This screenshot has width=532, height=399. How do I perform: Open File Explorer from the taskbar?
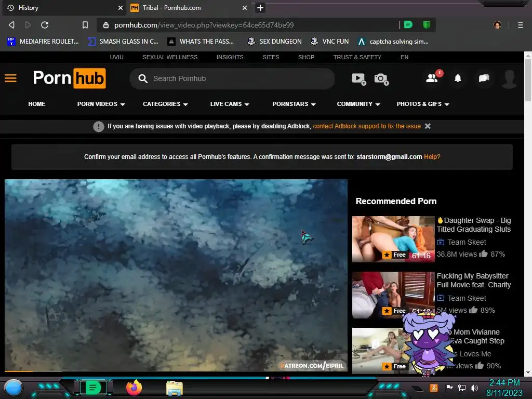coord(175,388)
